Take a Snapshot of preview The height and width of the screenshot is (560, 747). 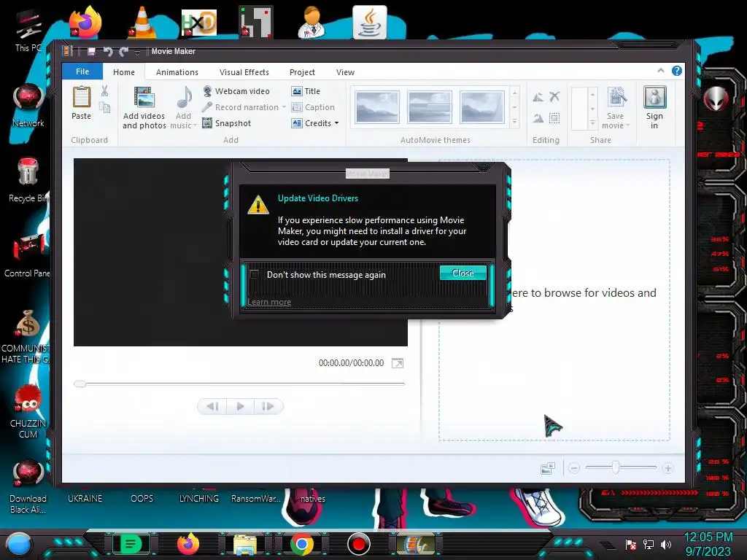(227, 123)
